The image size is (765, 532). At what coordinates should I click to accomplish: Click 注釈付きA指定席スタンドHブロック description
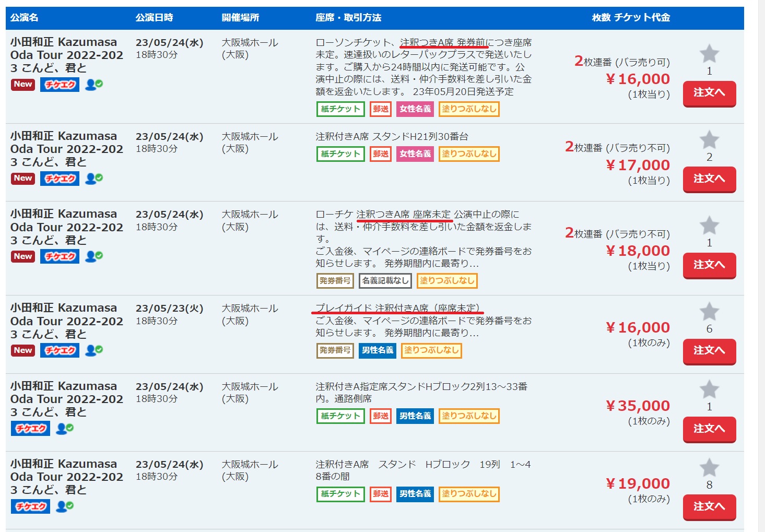point(422,393)
